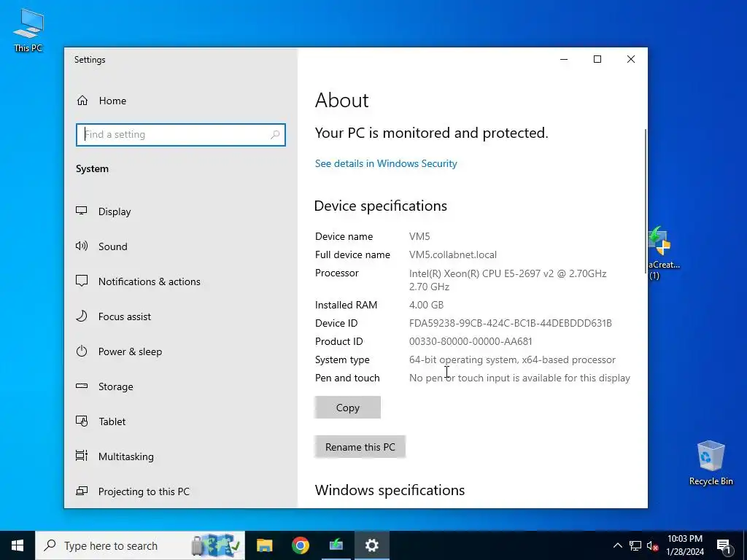Show hidden tray icons chevron
Viewport: 747px width, 560px height.
point(617,545)
